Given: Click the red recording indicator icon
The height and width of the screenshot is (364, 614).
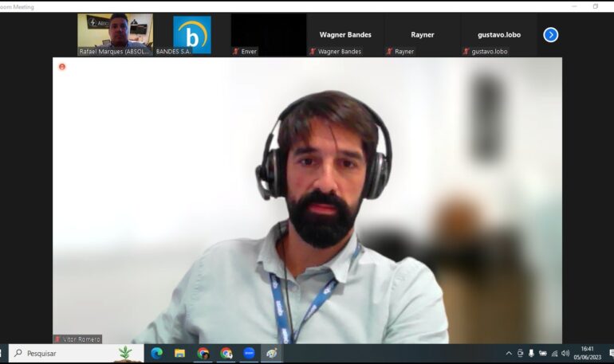Looking at the screenshot, I should pyautogui.click(x=62, y=67).
